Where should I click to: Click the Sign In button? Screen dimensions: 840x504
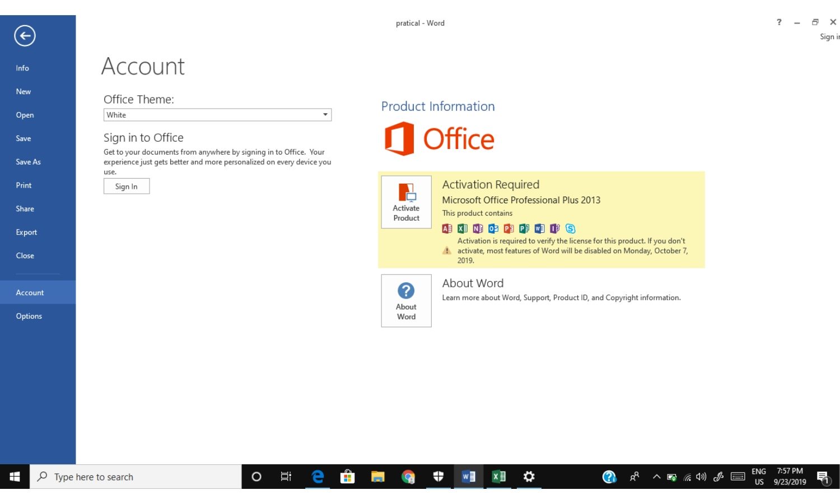pyautogui.click(x=127, y=186)
